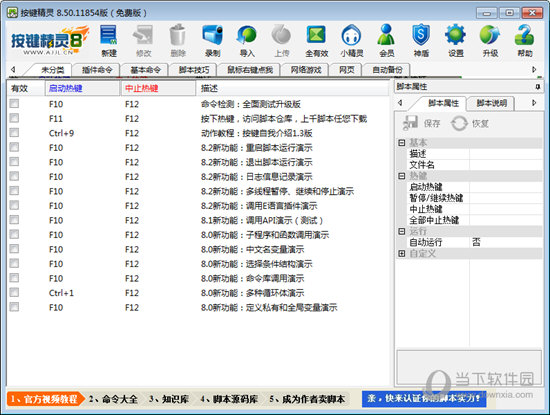Expand the 自定义 property group
The image size is (550, 415).
[x=402, y=253]
